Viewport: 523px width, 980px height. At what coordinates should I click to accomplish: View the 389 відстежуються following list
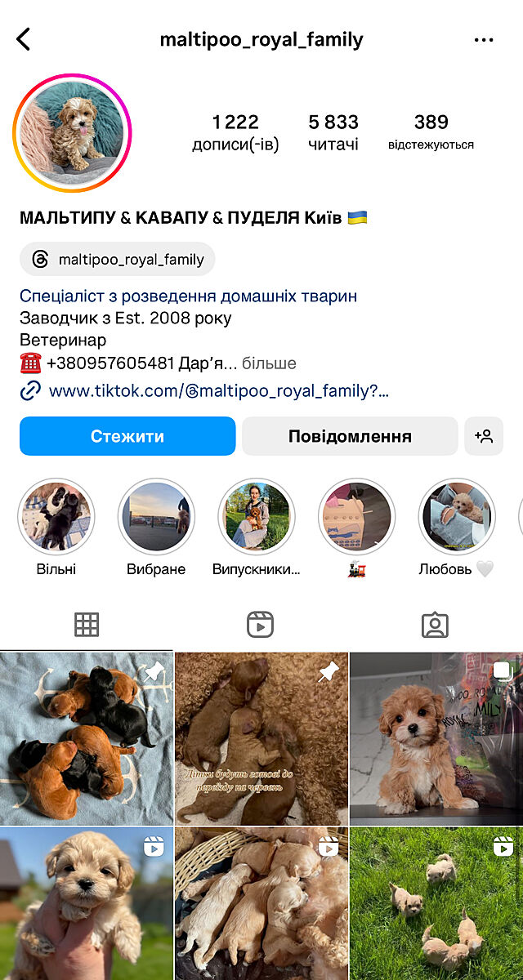coord(431,133)
